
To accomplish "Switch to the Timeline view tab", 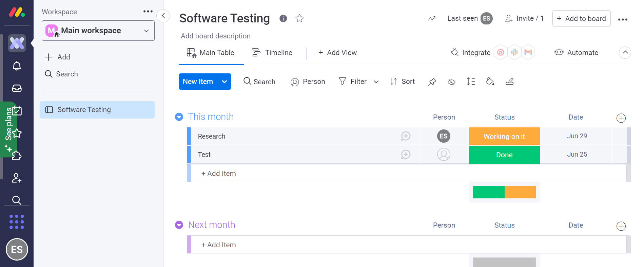I will pos(272,53).
